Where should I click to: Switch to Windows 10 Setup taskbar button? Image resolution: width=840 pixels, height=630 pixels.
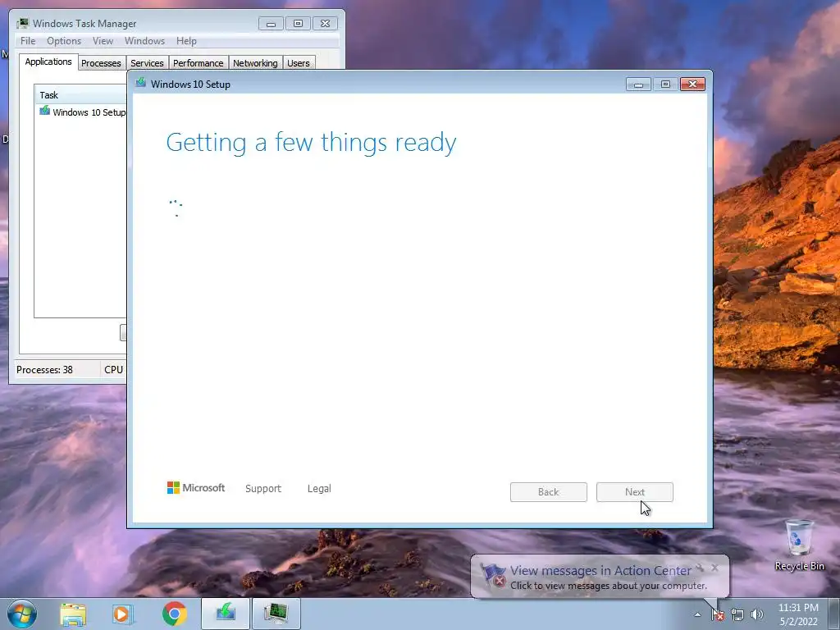[x=226, y=614]
